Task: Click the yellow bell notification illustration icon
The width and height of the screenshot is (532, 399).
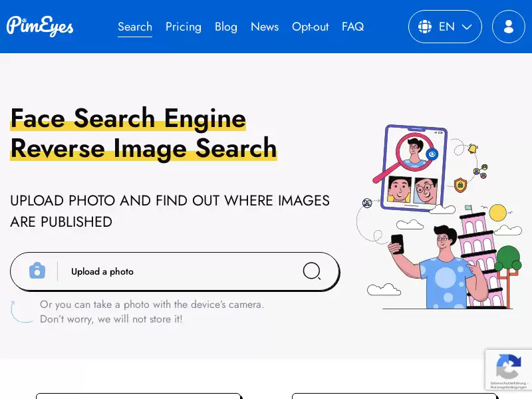Action: point(473,148)
